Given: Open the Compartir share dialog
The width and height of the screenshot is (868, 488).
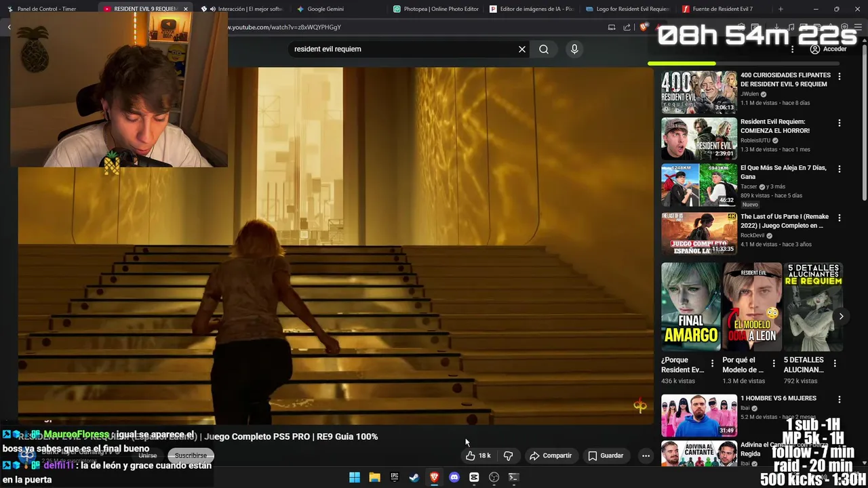Looking at the screenshot, I should [551, 455].
